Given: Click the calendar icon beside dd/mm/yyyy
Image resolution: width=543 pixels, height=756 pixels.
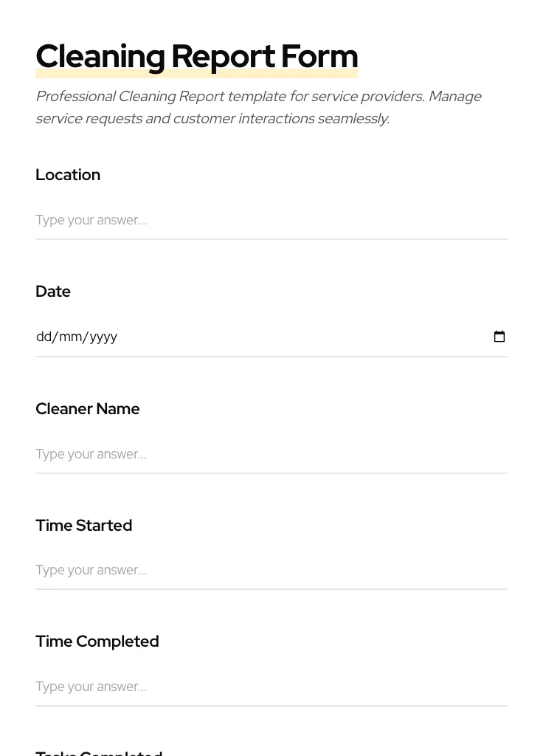Looking at the screenshot, I should tap(499, 337).
